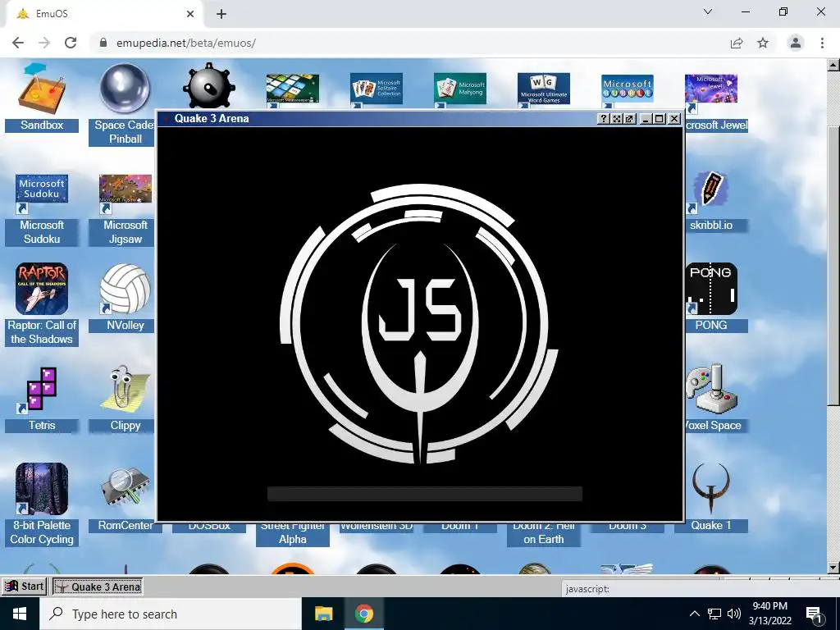Viewport: 840px width, 630px height.
Task: Focus the emupedia.net address bar
Action: click(407, 43)
